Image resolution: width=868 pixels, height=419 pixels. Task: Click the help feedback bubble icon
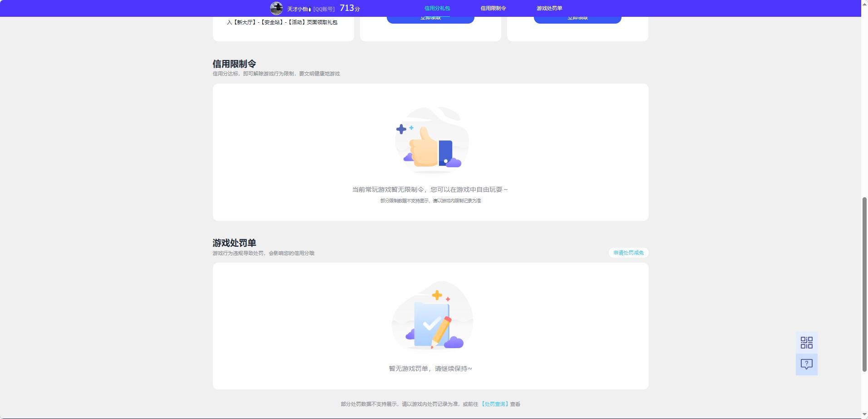coord(806,364)
